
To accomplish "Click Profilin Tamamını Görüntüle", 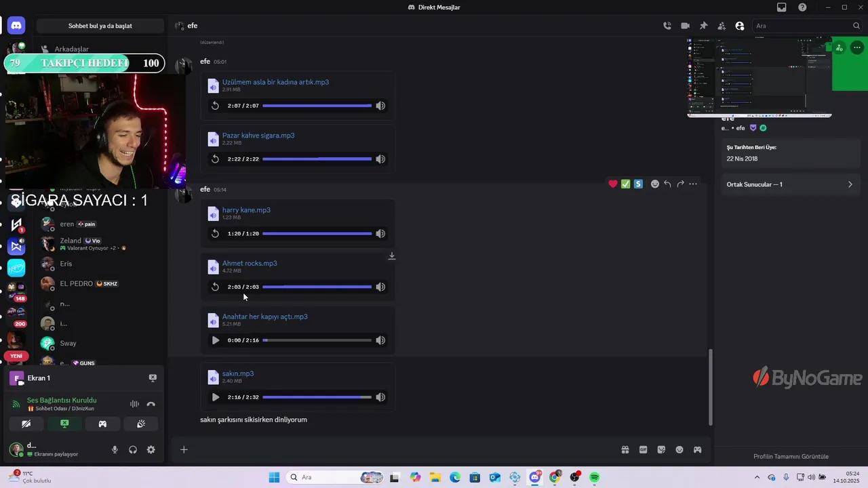I will point(791,457).
